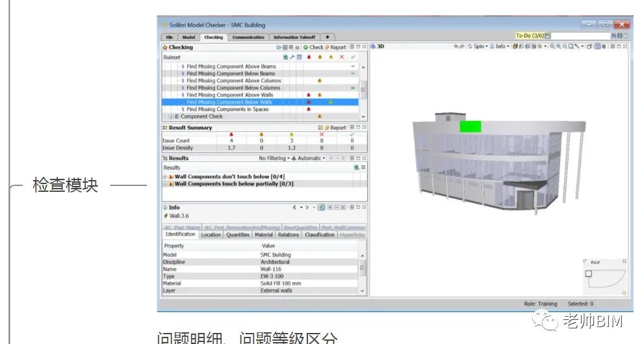Open the Material info tab
644x344 pixels.
(264, 235)
